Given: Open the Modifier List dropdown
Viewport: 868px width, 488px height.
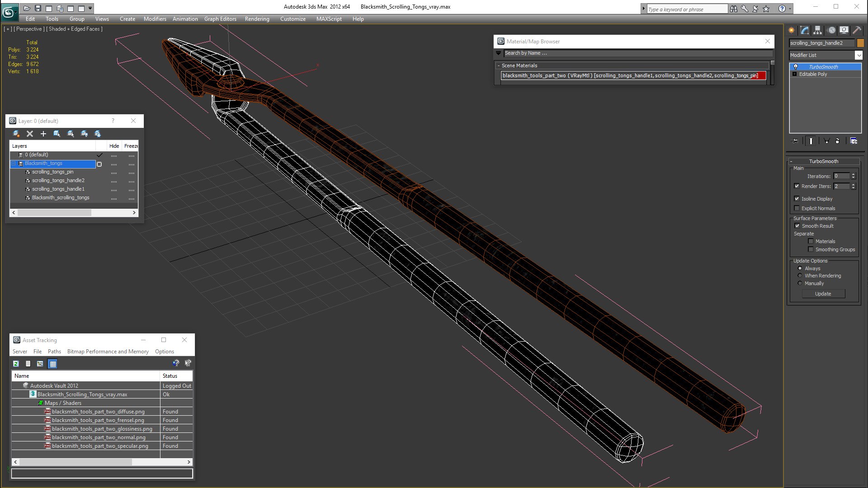Looking at the screenshot, I should click(x=859, y=55).
